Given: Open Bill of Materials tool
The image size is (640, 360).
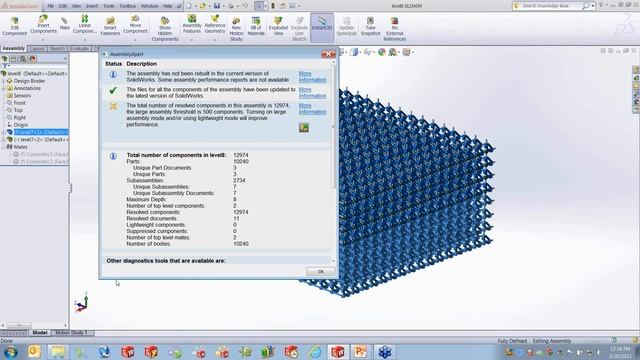Looking at the screenshot, I should tap(256, 27).
